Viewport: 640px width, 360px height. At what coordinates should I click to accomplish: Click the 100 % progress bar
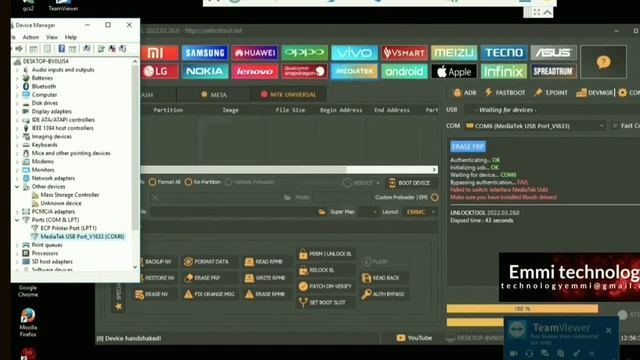[522, 309]
